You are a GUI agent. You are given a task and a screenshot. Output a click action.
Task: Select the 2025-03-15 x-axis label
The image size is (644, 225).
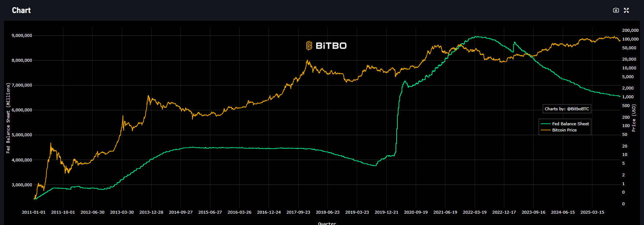point(592,212)
